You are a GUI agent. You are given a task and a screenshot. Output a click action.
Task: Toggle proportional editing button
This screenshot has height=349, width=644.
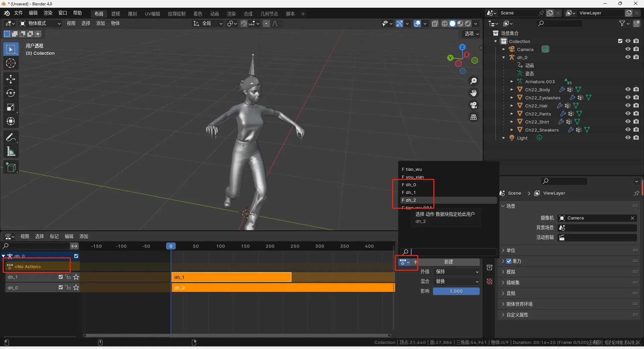click(266, 23)
